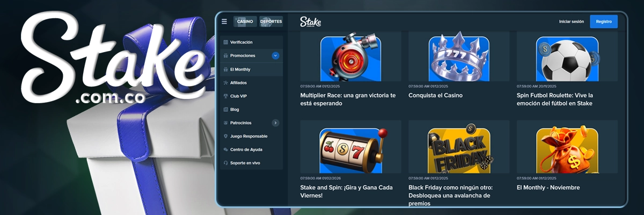Click the Soporte en vivo headset icon

[x=225, y=163]
